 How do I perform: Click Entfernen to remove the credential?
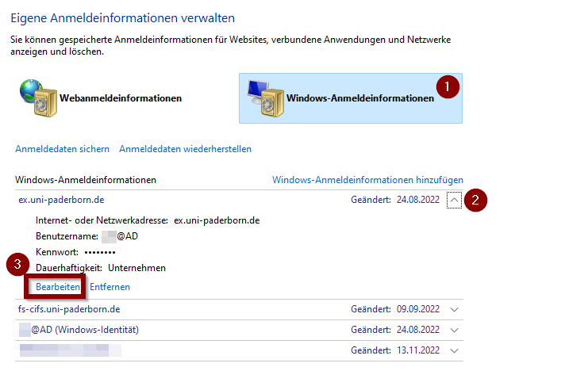point(110,287)
